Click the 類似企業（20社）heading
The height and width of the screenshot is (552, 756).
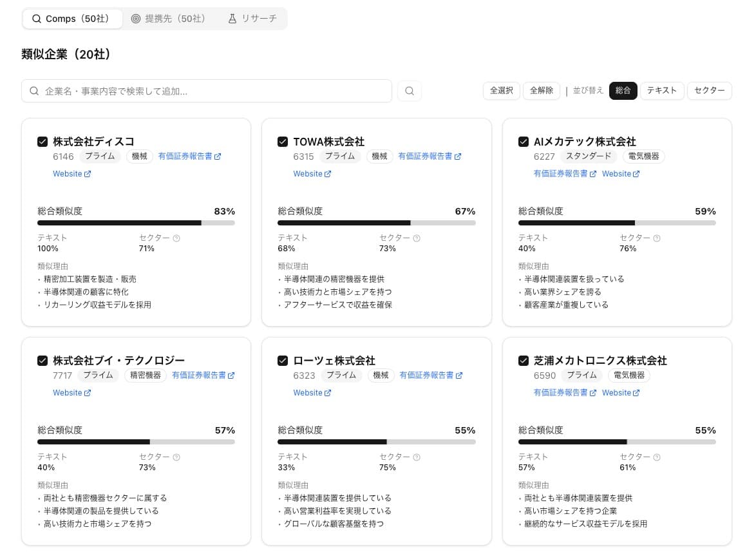(x=66, y=54)
